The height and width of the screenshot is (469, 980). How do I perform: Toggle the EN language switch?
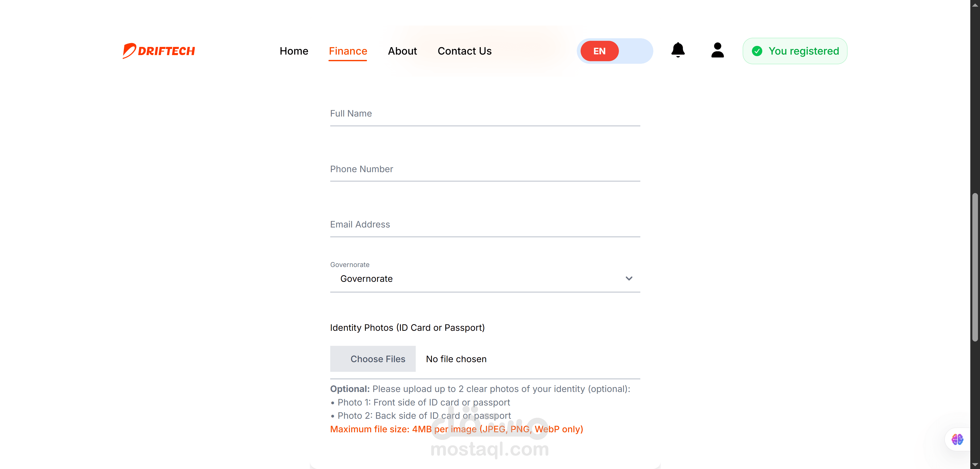[599, 51]
